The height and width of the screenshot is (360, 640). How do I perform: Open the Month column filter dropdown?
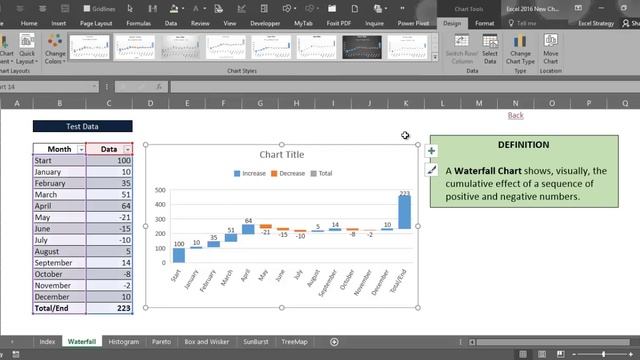tap(81, 149)
